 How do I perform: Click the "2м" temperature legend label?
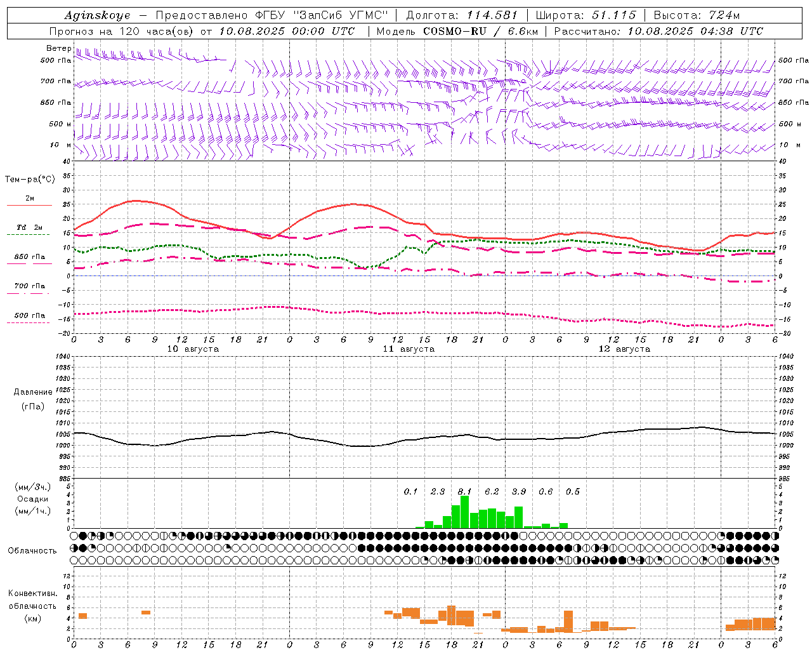[x=30, y=199]
